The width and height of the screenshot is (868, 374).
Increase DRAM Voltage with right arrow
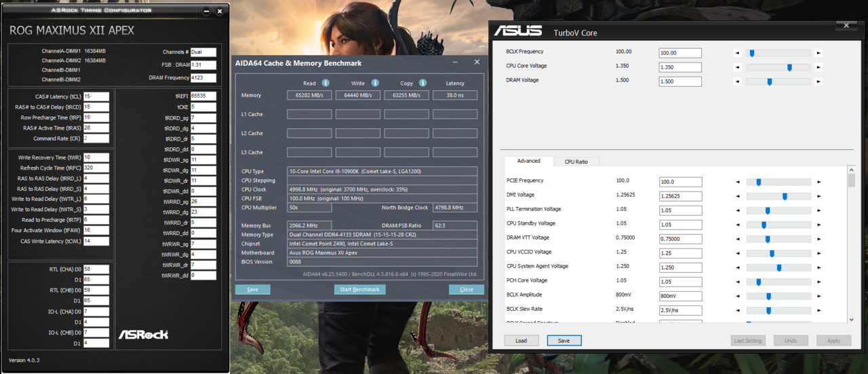[818, 81]
